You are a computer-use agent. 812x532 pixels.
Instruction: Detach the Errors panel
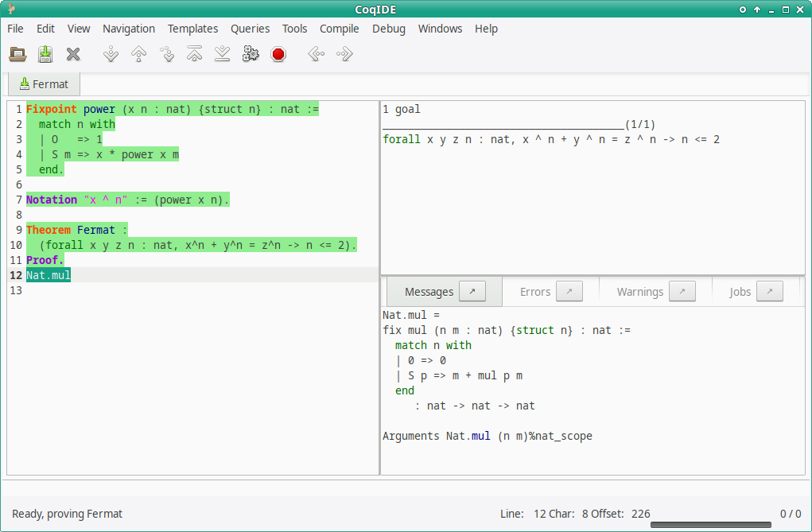coord(569,291)
